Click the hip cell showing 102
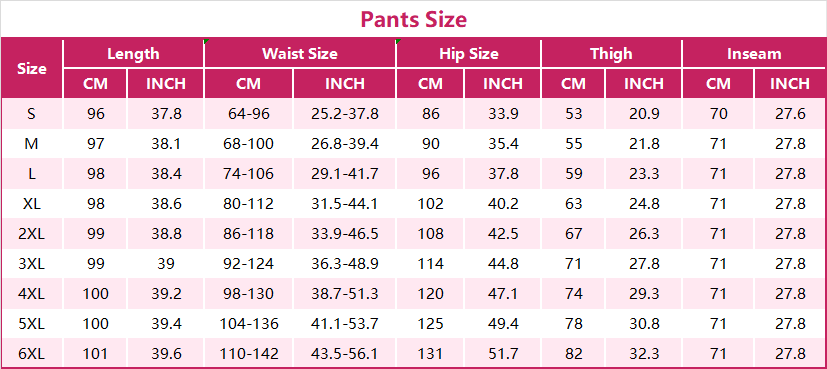 coord(430,203)
